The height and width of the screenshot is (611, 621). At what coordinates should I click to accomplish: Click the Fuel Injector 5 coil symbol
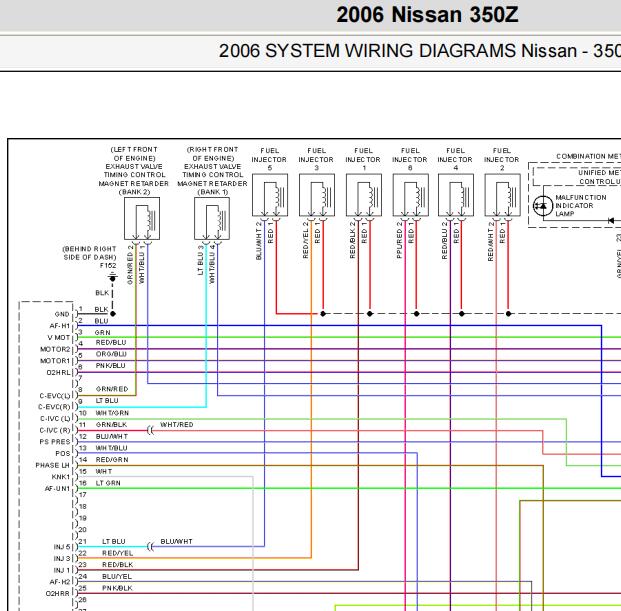(x=270, y=195)
